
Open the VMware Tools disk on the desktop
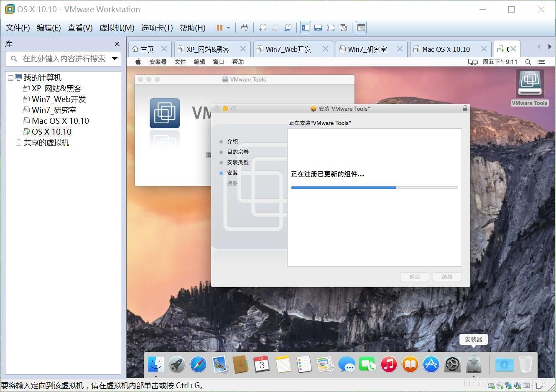pyautogui.click(x=530, y=87)
